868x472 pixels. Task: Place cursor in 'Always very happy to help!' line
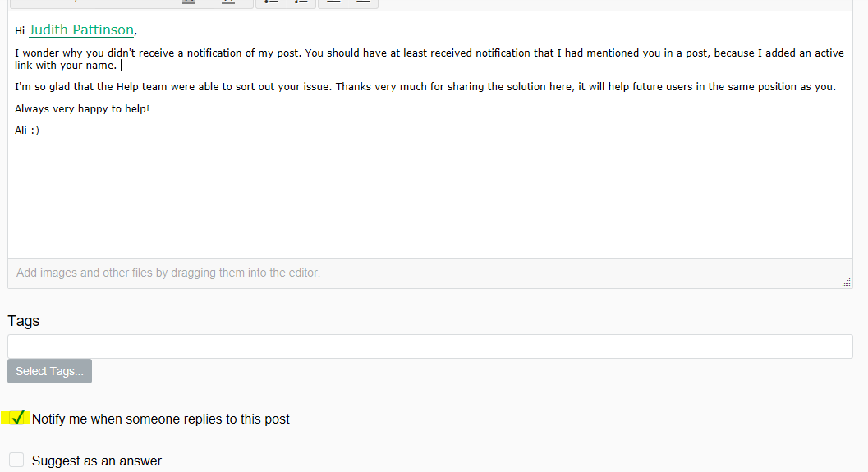82,109
